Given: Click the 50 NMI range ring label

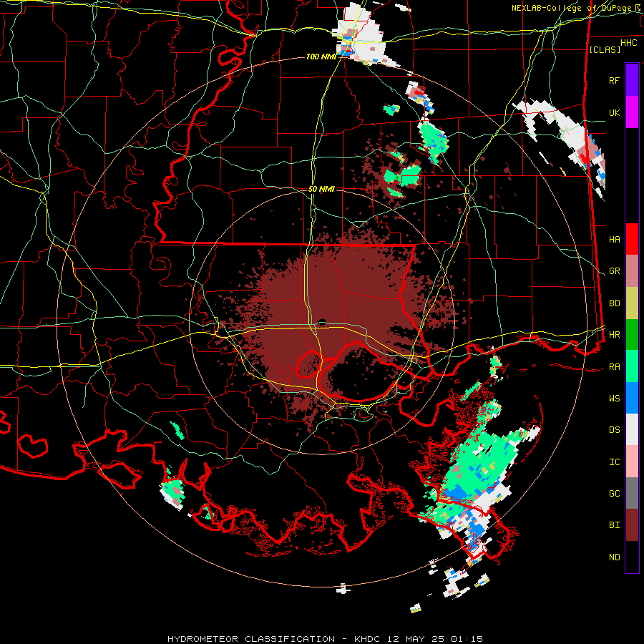Looking at the screenshot, I should pos(321,190).
